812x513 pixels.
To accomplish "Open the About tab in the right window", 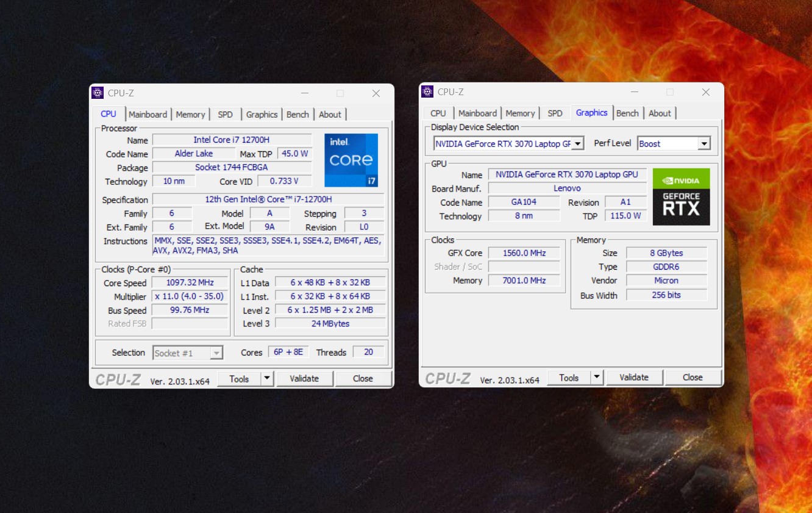I will 660,113.
